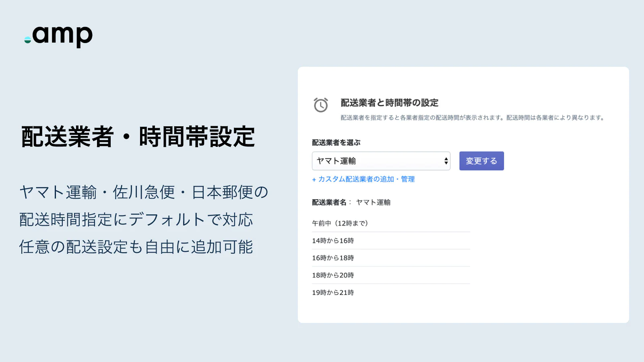Select the 18時から20時 time slot
This screenshot has height=362, width=644.
pyautogui.click(x=391, y=275)
